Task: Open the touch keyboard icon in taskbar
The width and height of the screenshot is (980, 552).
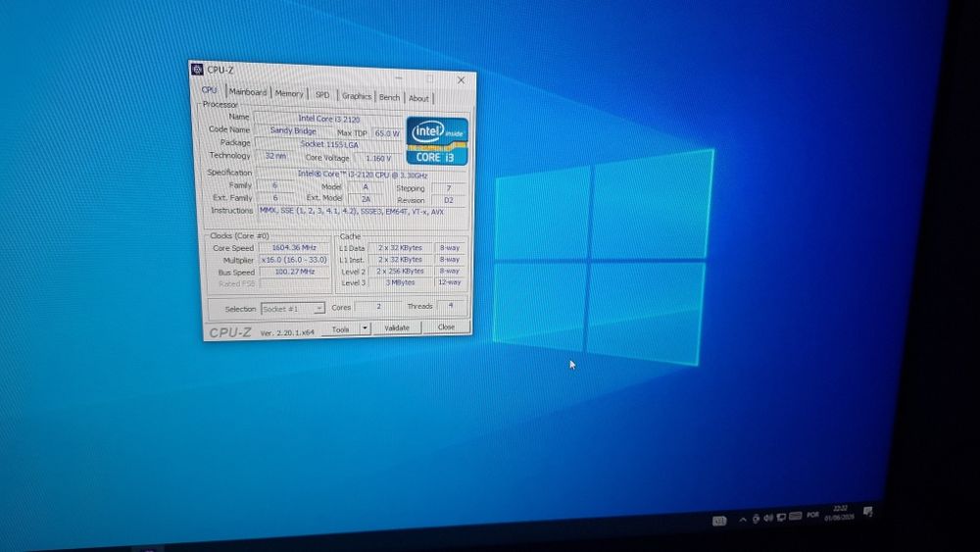Action: [x=719, y=521]
